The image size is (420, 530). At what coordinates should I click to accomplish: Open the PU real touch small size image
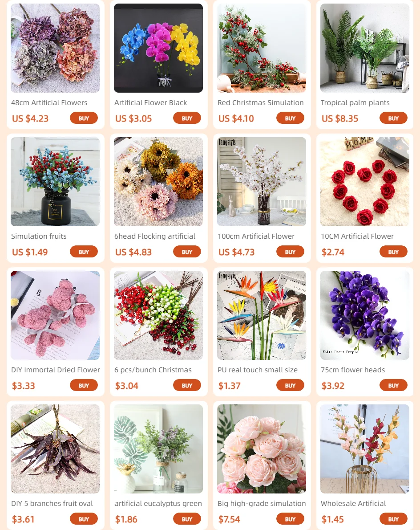[x=262, y=315]
